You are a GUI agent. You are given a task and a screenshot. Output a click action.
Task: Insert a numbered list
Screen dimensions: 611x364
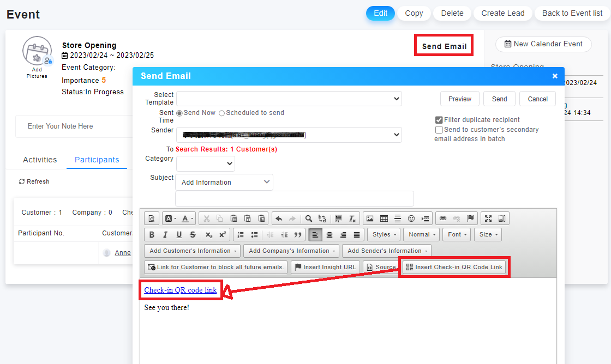(x=241, y=235)
